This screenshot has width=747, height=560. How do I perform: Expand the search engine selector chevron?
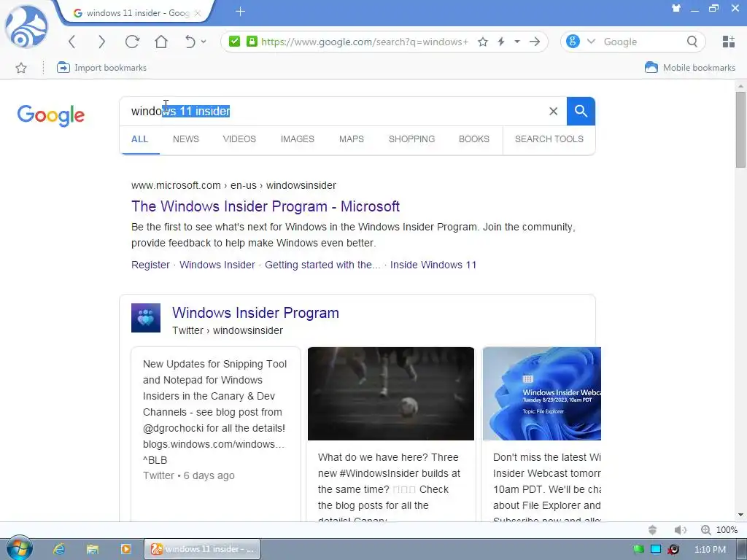tap(591, 42)
